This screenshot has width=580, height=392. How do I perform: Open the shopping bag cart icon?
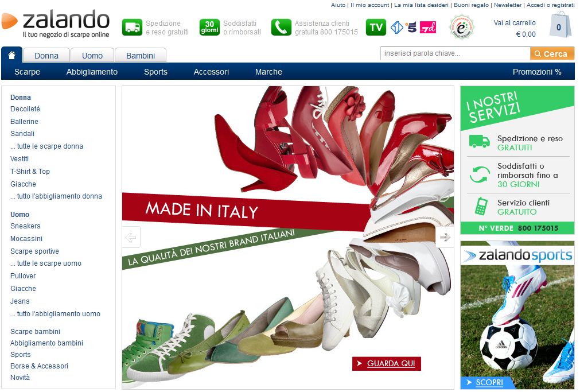[560, 25]
